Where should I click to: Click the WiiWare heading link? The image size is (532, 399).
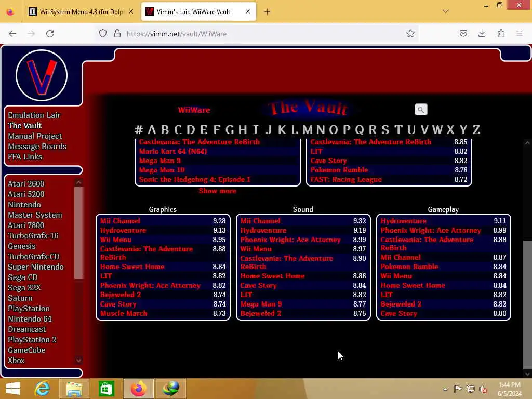tap(194, 110)
